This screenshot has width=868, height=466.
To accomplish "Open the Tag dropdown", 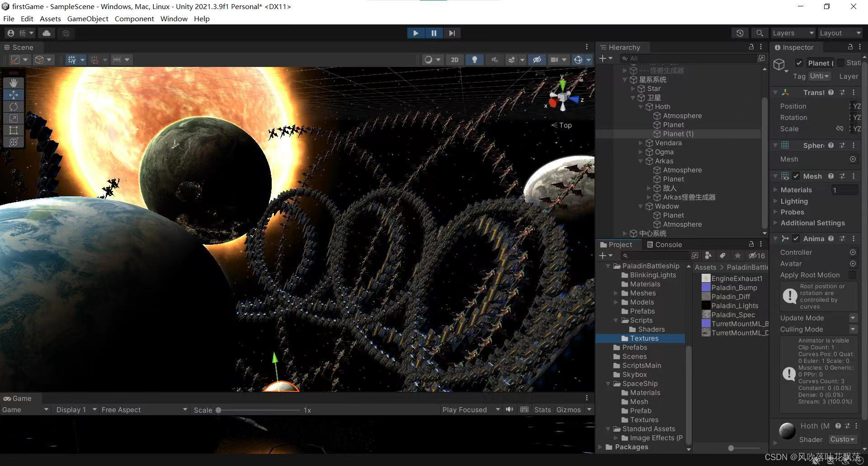I will [820, 76].
